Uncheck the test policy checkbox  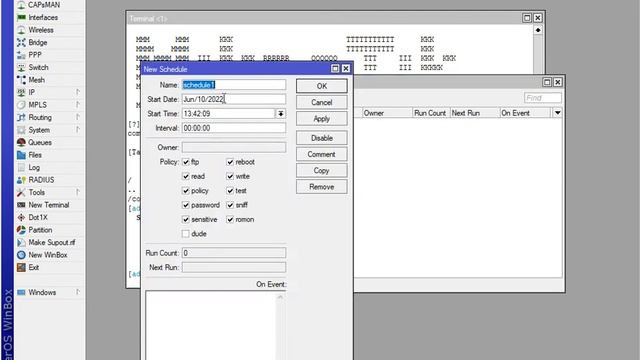coord(230,191)
